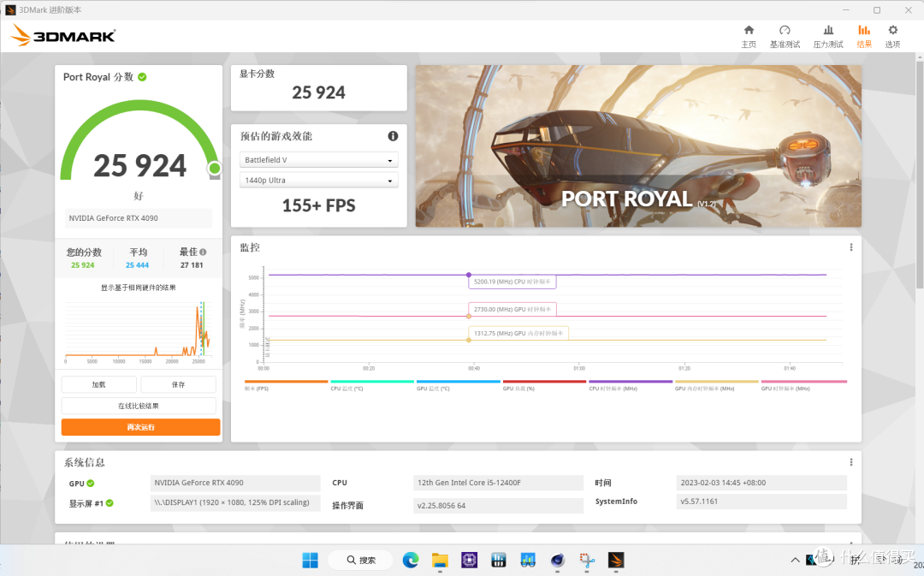This screenshot has width=924, height=576.
Task: Click the 12th Gen Intel Core i5-12400F field
Action: (x=498, y=483)
